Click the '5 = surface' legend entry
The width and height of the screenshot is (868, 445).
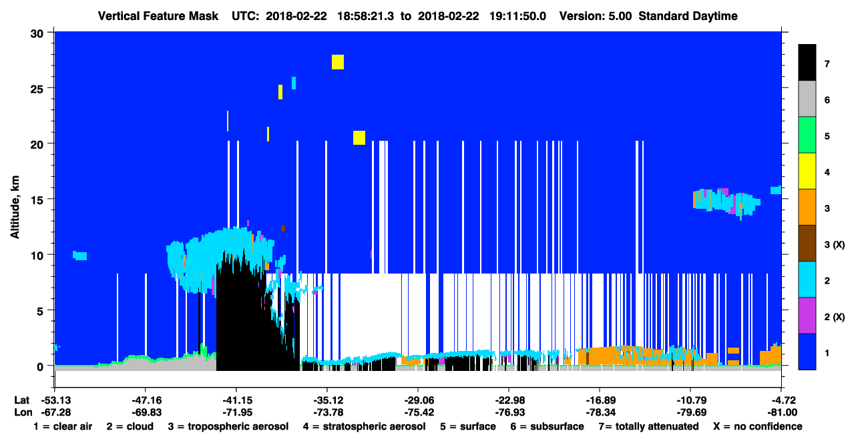pos(468,426)
